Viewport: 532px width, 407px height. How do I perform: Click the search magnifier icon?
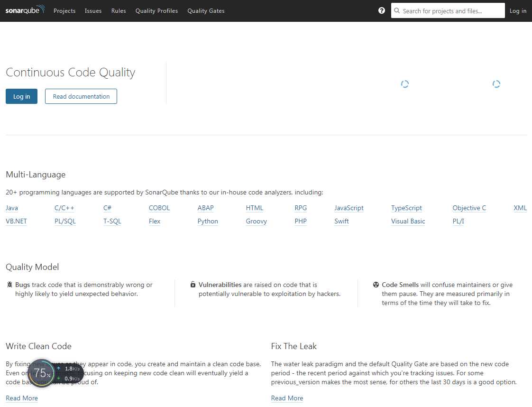(x=396, y=10)
